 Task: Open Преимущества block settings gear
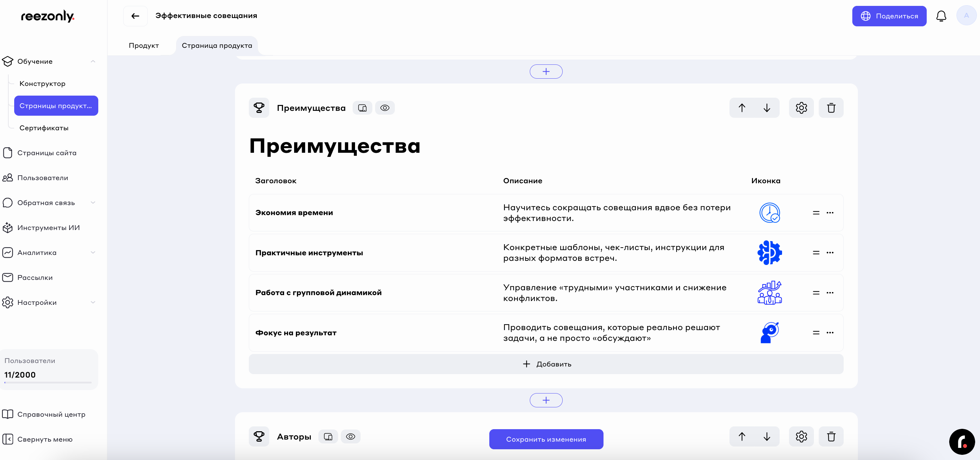tap(801, 108)
